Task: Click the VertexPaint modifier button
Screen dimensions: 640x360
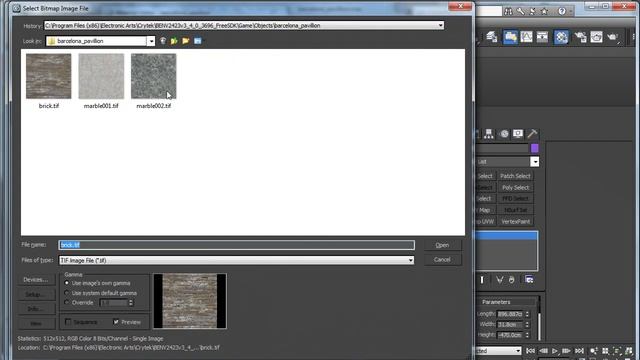Action: [515, 221]
